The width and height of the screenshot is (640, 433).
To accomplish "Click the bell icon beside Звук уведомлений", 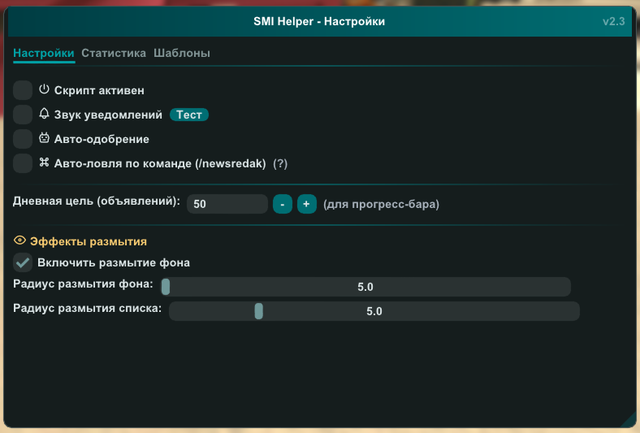I will [44, 114].
